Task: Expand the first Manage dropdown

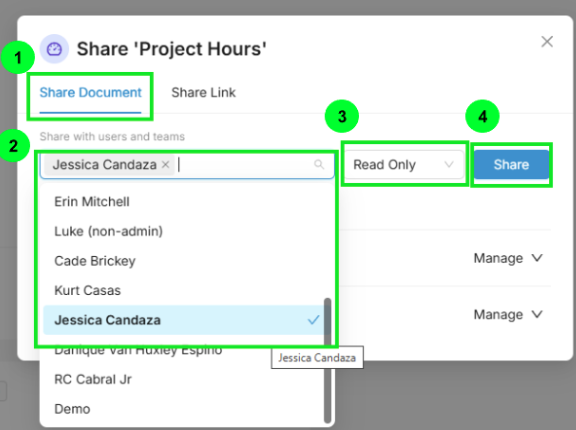Action: [x=508, y=258]
